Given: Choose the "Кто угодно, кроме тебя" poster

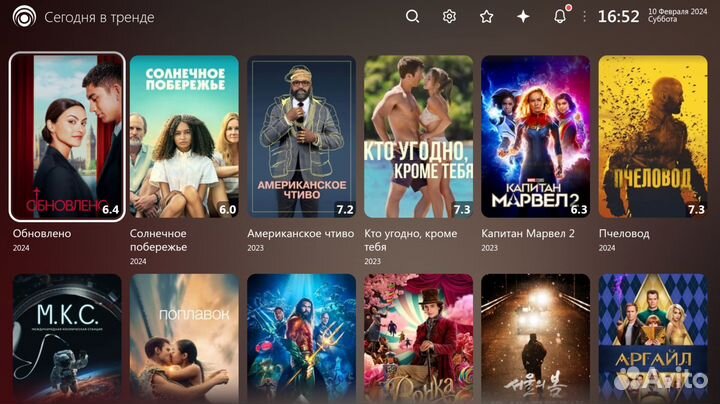Looking at the screenshot, I should click(x=419, y=136).
